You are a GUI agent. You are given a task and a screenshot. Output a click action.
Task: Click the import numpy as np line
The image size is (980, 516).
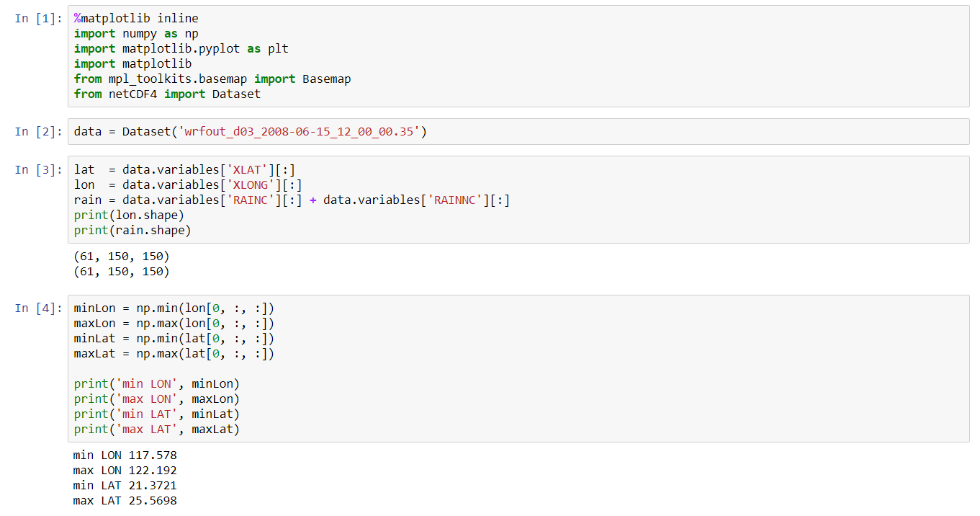point(136,33)
